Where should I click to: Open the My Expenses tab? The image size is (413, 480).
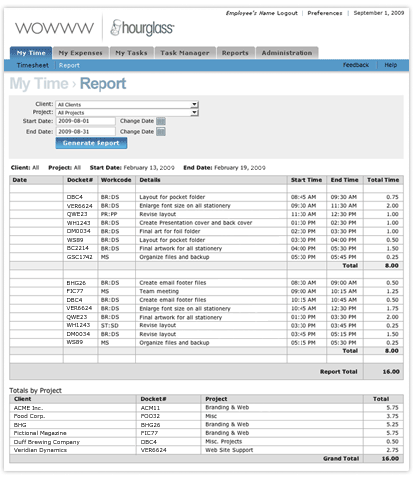tap(81, 53)
